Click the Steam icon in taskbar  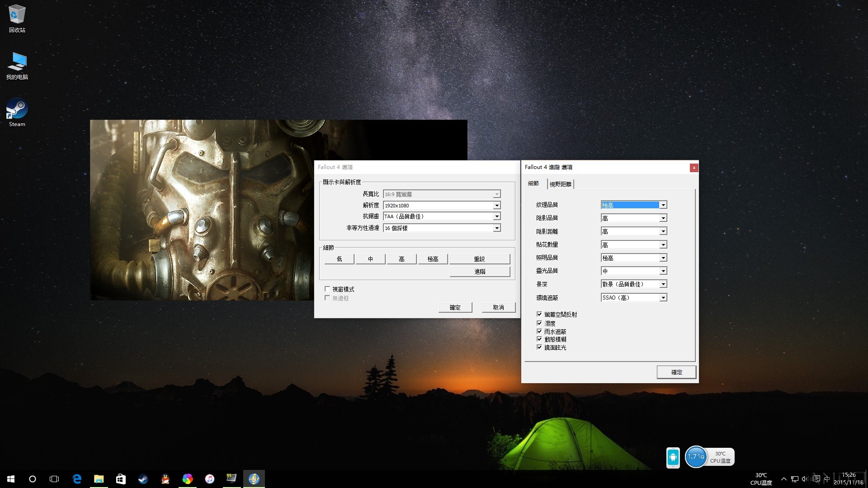coord(143,479)
